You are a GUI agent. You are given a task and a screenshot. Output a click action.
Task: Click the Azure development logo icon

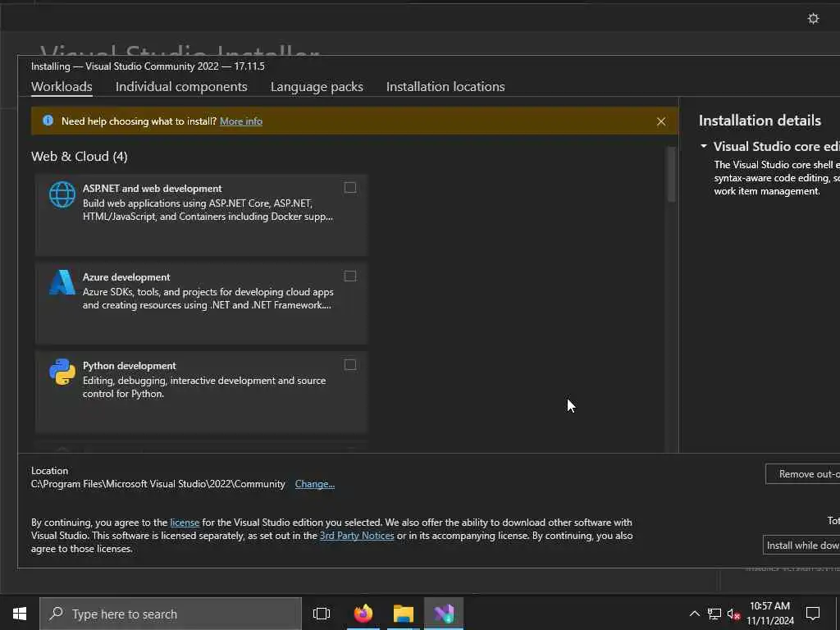pyautogui.click(x=62, y=282)
